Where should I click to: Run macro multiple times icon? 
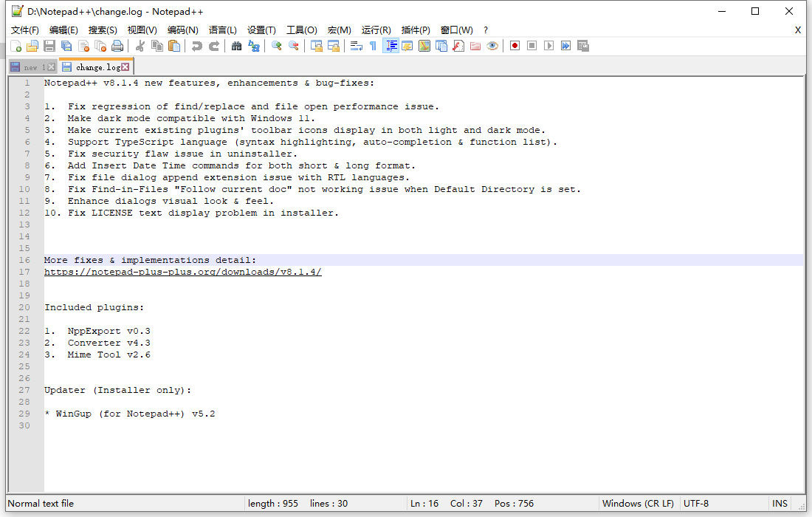tap(566, 46)
